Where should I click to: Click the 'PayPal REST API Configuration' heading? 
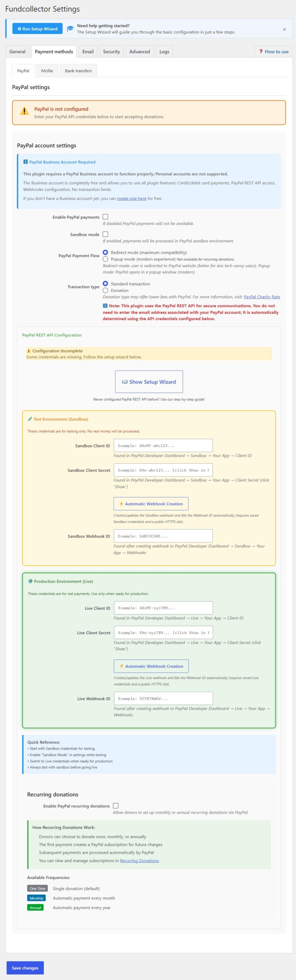(x=52, y=335)
